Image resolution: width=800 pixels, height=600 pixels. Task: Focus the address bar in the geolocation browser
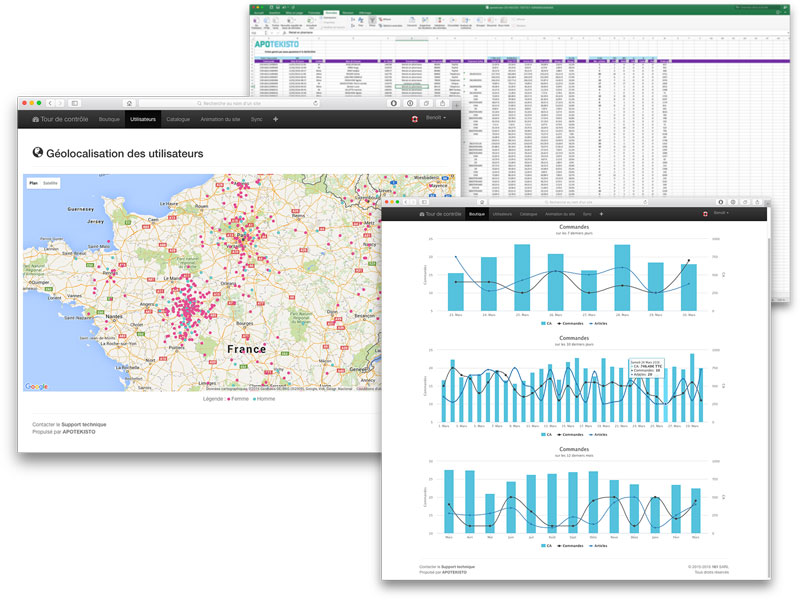click(230, 103)
